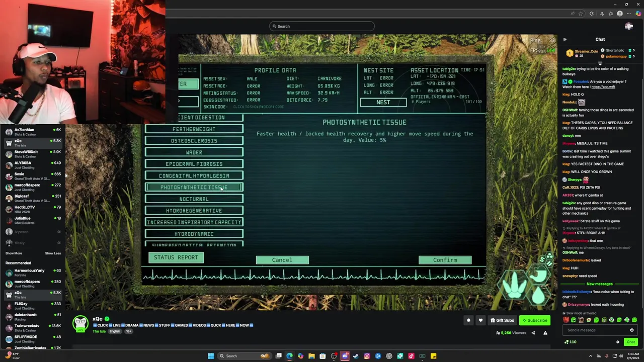The height and width of the screenshot is (362, 644).
Task: Click the share stream icon
Action: click(533, 333)
